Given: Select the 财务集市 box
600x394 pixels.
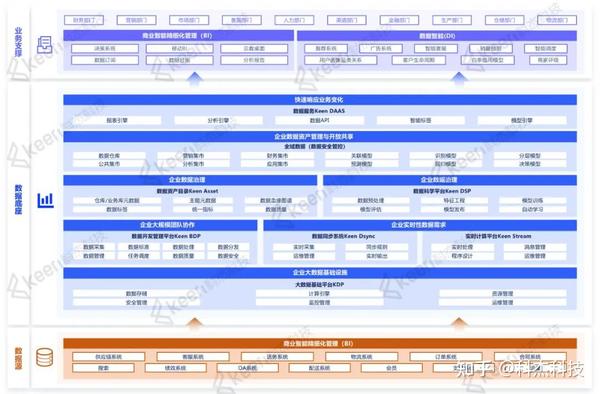Looking at the screenshot, I should [277, 156].
